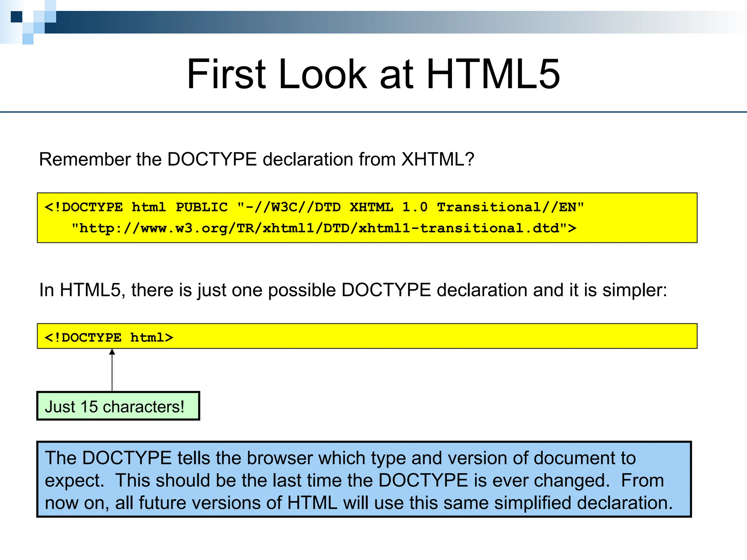The height and width of the screenshot is (560, 747).
Task: Click the <!DOCTYPE html> code text
Action: tap(109, 337)
